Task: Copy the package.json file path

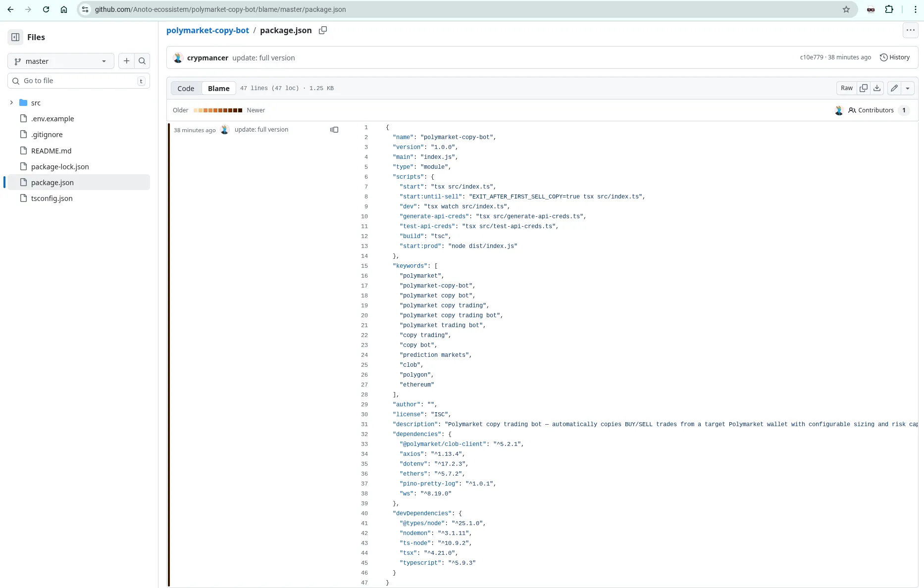Action: click(x=323, y=30)
